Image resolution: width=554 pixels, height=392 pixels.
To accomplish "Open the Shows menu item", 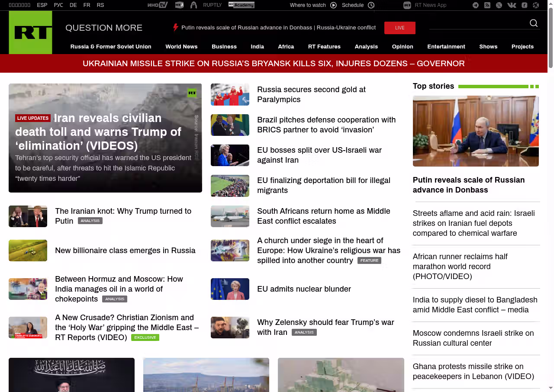I will tap(488, 47).
